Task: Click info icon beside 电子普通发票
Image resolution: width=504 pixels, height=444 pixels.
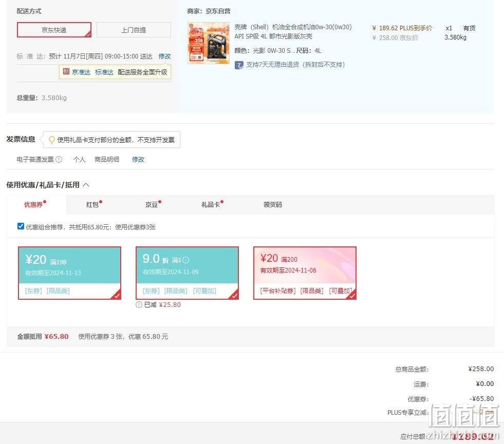Action: pos(59,159)
